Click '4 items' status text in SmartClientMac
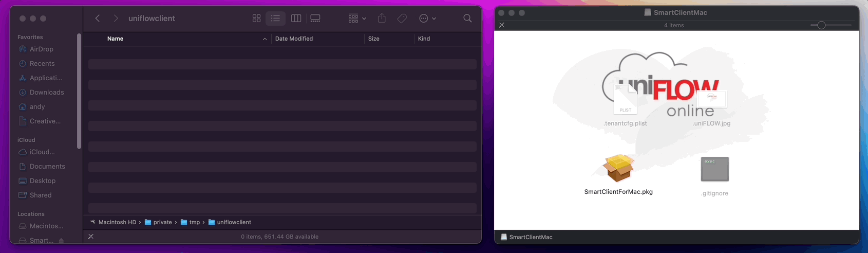868x253 pixels. click(674, 25)
